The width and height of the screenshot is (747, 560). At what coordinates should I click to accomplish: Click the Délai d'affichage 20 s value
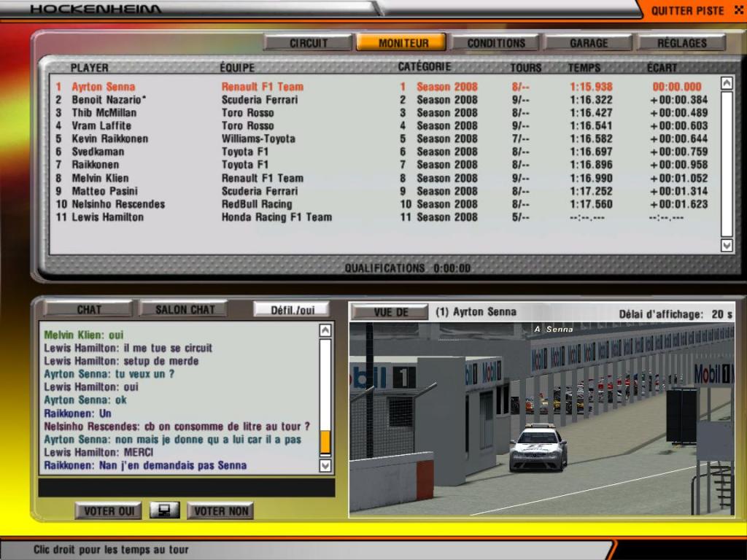tap(722, 314)
